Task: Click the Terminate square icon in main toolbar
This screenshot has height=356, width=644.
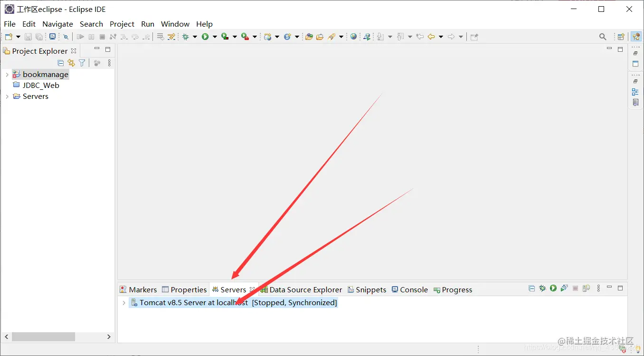Action: click(102, 37)
